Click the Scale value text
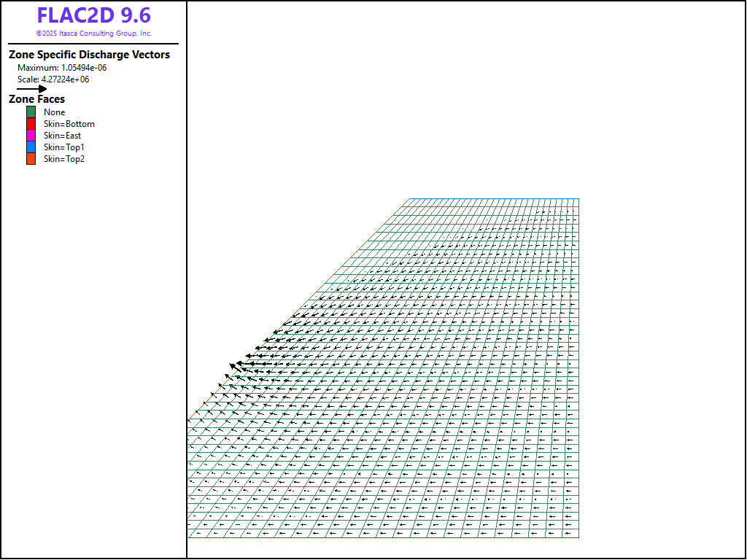Viewport: 747px width, 560px height. click(53, 79)
